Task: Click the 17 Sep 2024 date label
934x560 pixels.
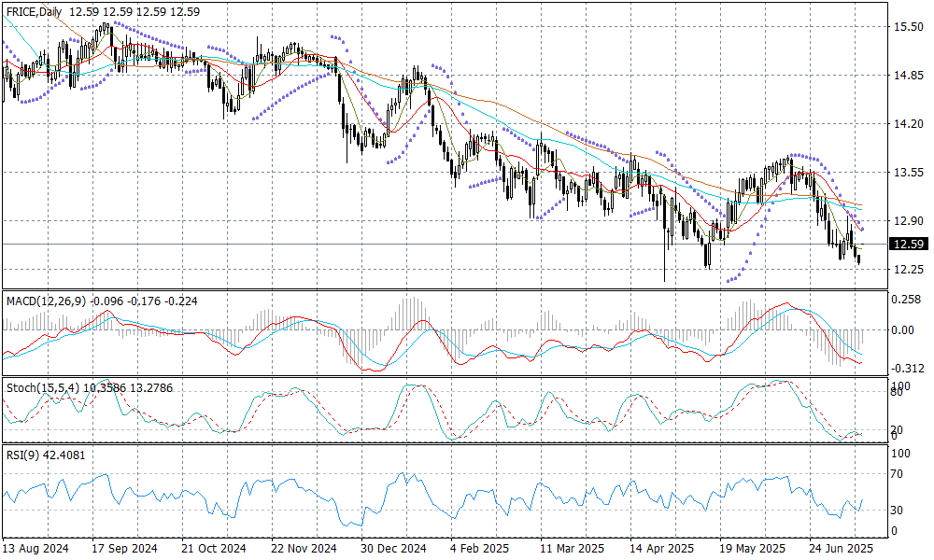Action: 126,550
